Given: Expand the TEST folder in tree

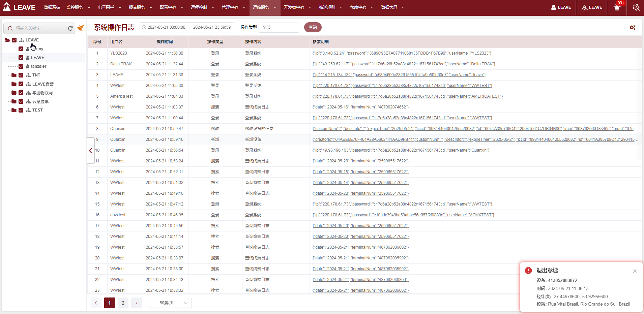Looking at the screenshot, I should [14, 110].
